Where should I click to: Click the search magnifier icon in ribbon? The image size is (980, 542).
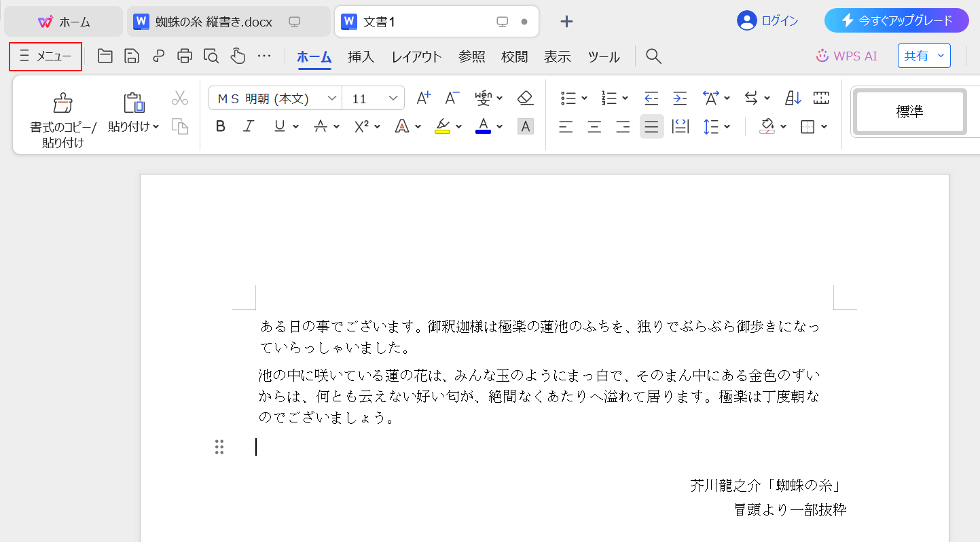[x=653, y=56]
